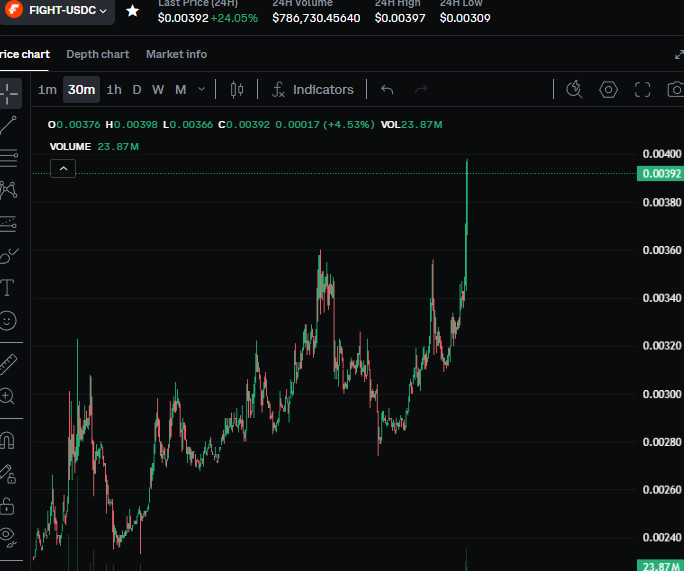The height and width of the screenshot is (571, 684).
Task: Set interval to 30m
Action: coord(82,89)
